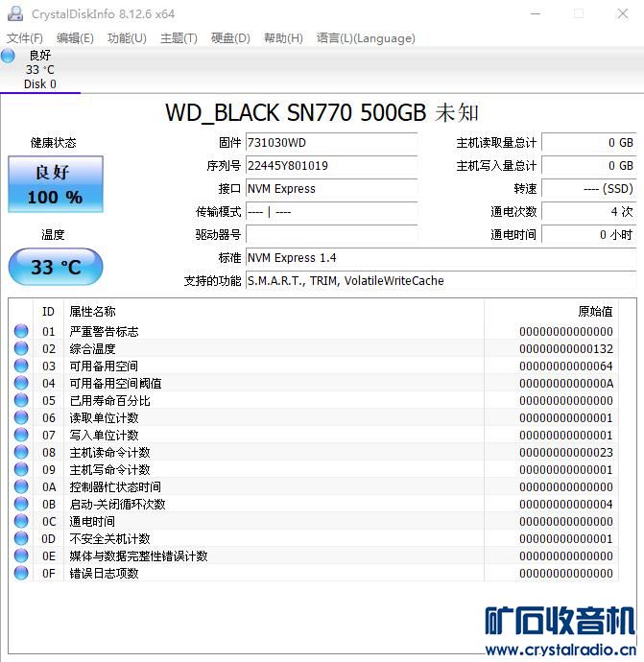Image resolution: width=644 pixels, height=662 pixels.
Task: Click the status orb for row 0C 通电时间
Action: pos(21,521)
